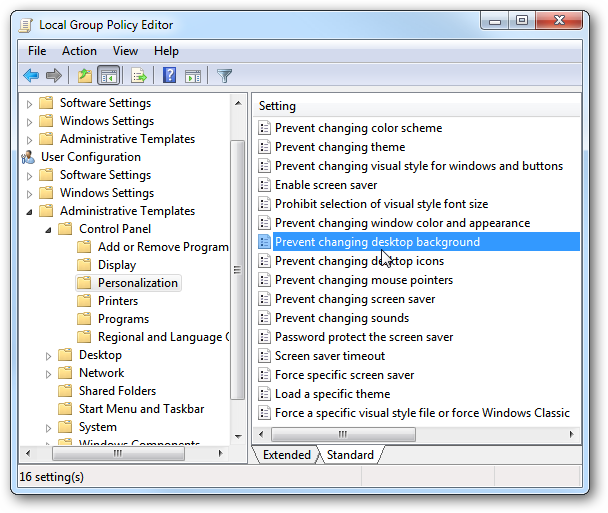608x513 pixels.
Task: Open Help via the question mark icon
Action: pos(169,75)
